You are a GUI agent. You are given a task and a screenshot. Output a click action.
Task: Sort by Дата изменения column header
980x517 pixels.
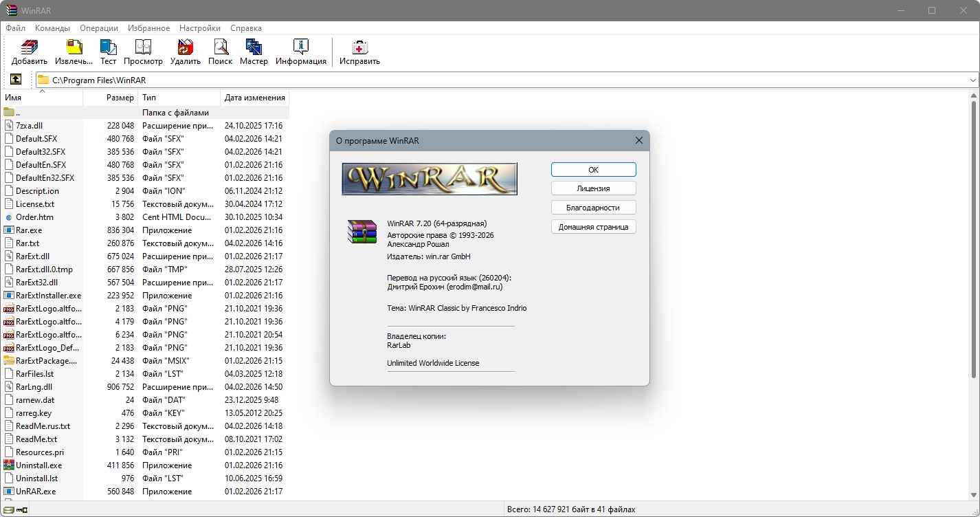click(254, 98)
